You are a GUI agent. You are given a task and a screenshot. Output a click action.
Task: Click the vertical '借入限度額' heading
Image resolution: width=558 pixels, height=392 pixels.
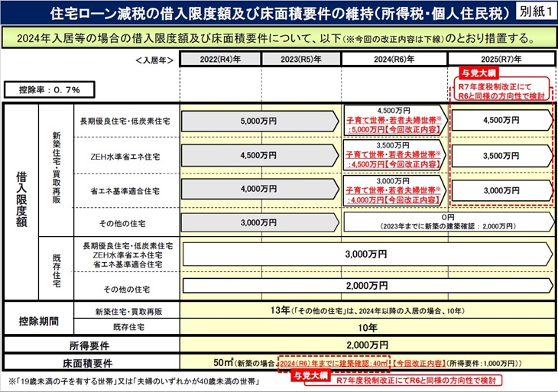pyautogui.click(x=21, y=199)
